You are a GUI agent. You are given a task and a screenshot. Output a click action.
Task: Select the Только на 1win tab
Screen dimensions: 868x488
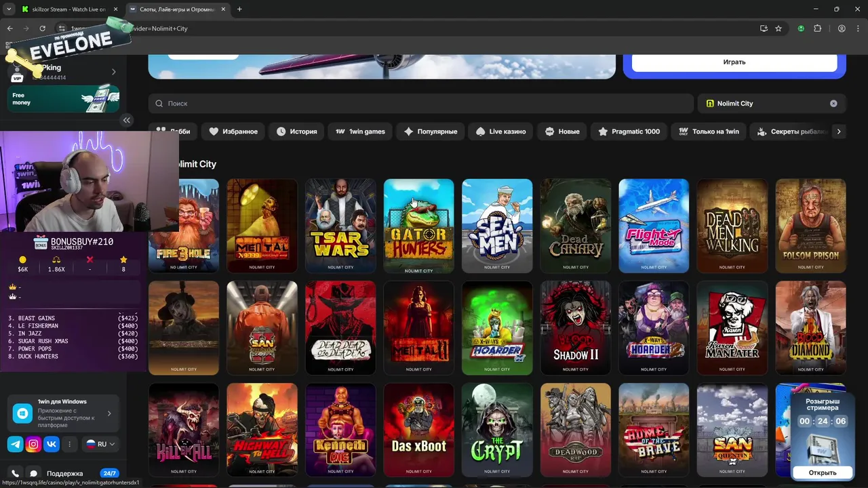coord(709,131)
